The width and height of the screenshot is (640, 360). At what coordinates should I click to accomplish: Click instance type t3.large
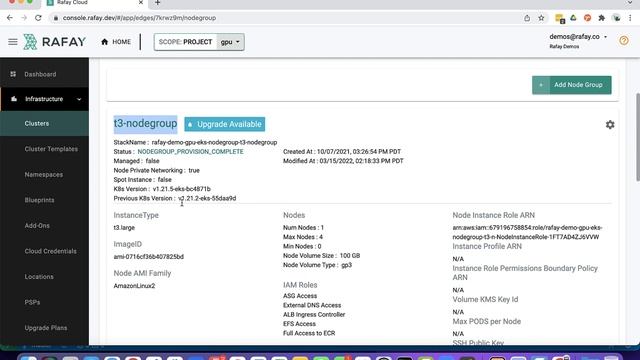coord(124,228)
